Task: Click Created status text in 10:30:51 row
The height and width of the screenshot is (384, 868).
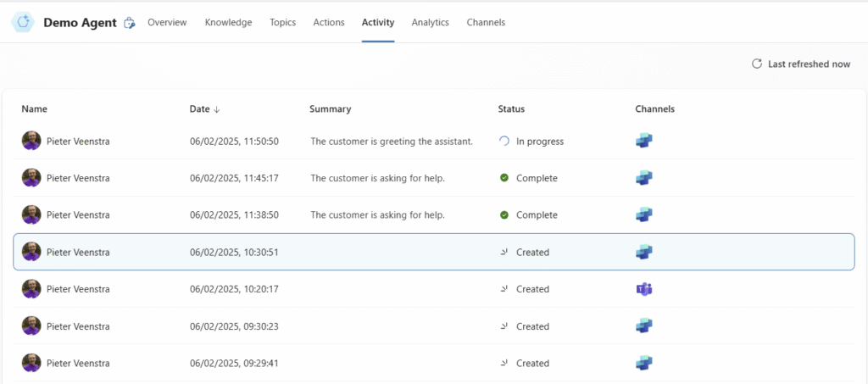Action: (x=532, y=252)
